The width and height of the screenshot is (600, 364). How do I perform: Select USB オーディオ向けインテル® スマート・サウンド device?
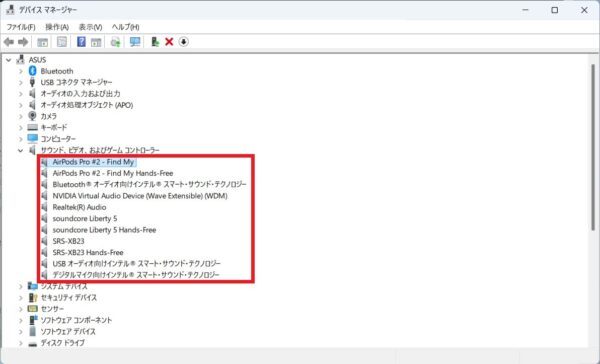(x=137, y=264)
